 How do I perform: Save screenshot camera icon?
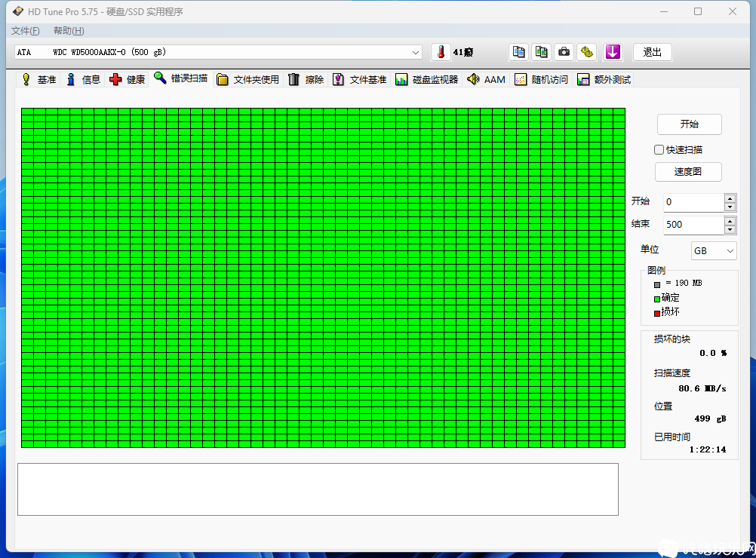pyautogui.click(x=564, y=52)
